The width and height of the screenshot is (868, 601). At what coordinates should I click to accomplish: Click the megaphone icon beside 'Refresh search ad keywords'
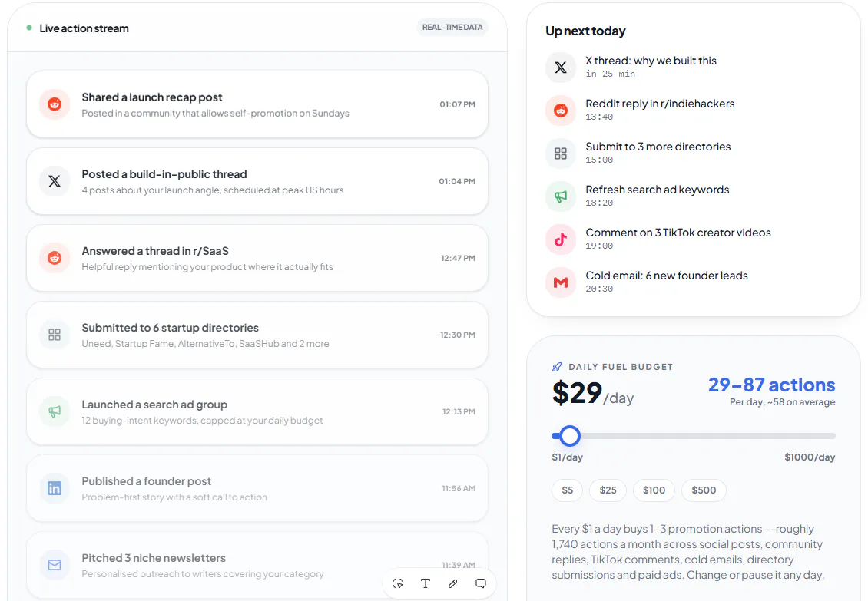[561, 196]
